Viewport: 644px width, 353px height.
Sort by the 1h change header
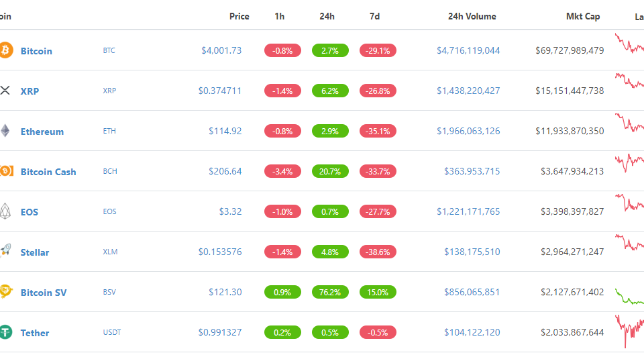280,16
